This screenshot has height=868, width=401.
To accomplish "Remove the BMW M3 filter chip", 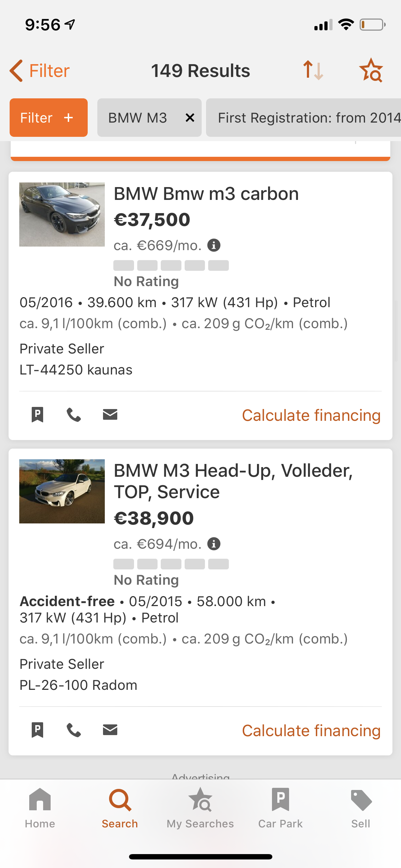I will click(x=190, y=118).
